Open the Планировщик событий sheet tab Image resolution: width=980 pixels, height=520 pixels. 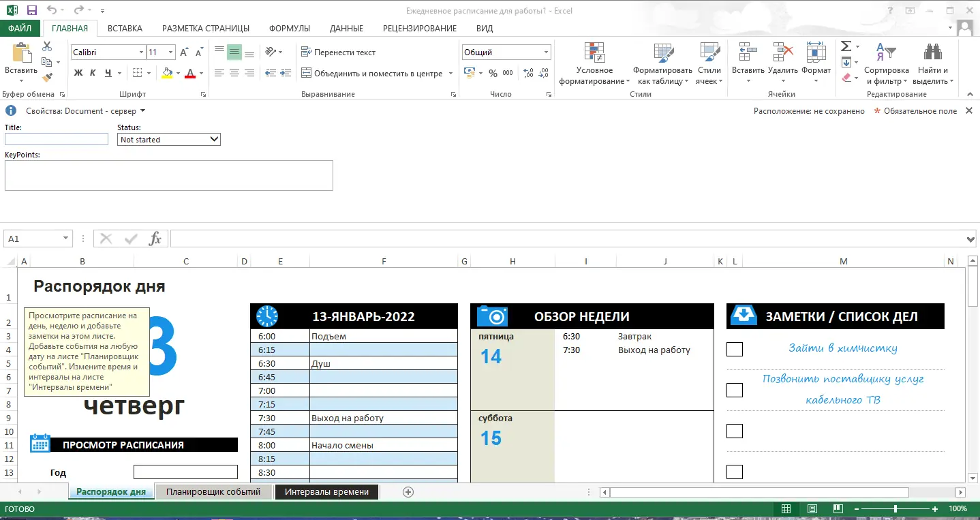click(x=213, y=491)
